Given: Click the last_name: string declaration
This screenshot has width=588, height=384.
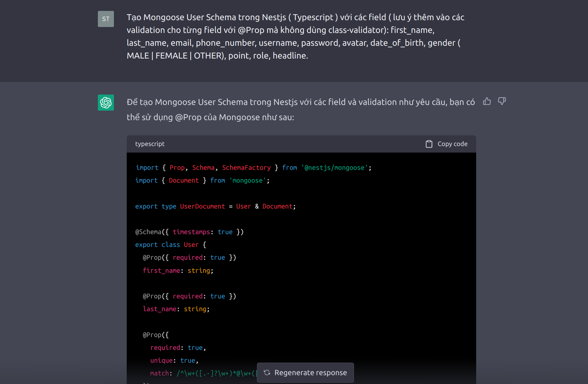Looking at the screenshot, I should pyautogui.click(x=176, y=309).
